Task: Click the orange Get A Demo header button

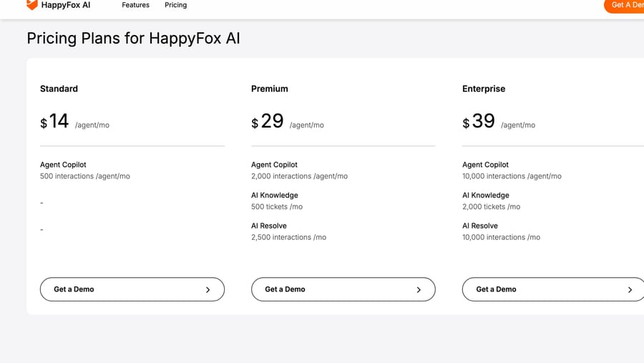Action: (624, 5)
